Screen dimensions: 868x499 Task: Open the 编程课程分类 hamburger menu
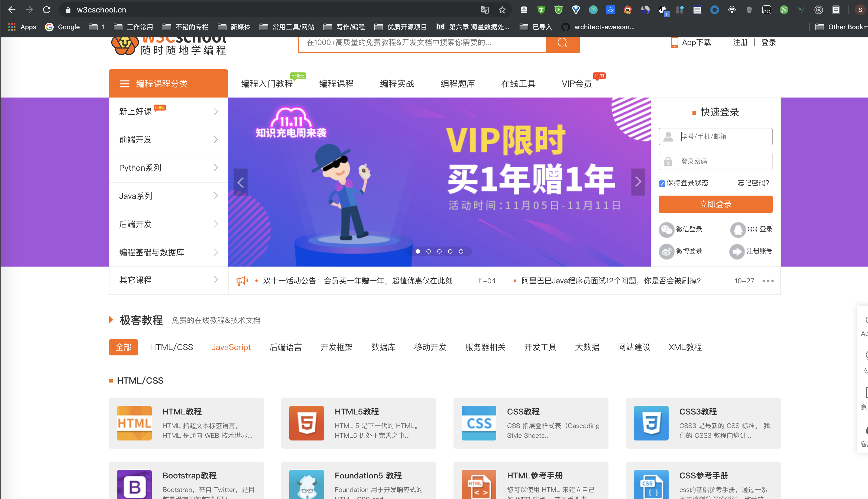[x=124, y=84]
